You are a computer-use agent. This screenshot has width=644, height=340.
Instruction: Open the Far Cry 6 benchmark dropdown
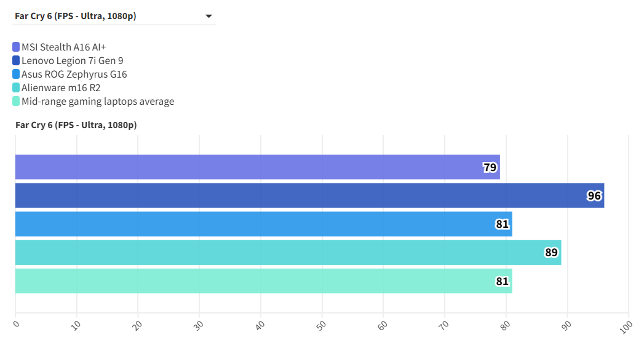click(x=114, y=16)
